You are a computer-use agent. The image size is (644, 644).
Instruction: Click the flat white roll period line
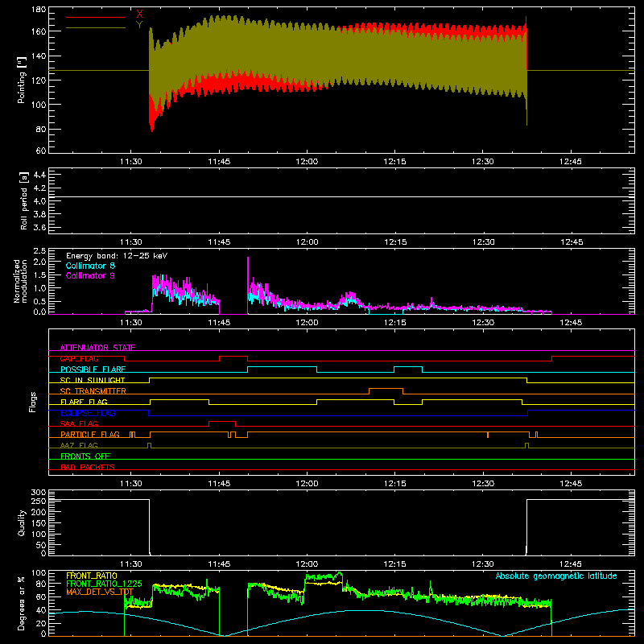[341, 197]
